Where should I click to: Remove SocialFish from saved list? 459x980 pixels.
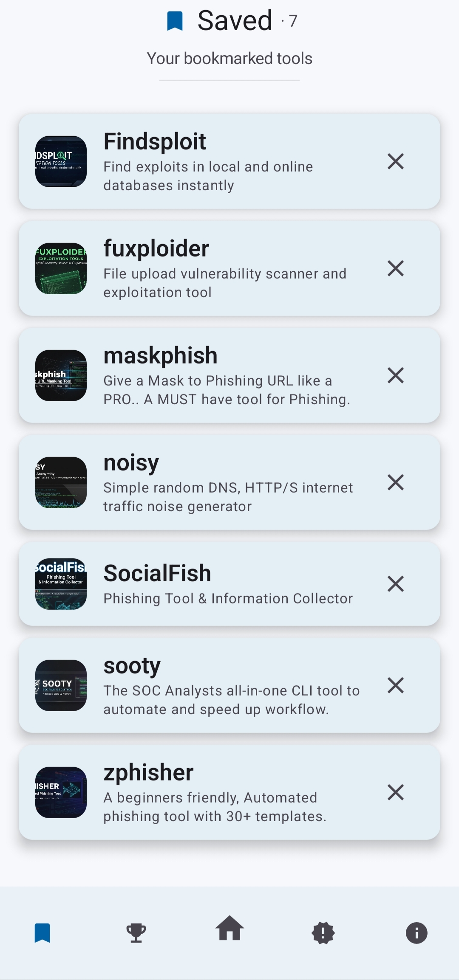tap(395, 584)
